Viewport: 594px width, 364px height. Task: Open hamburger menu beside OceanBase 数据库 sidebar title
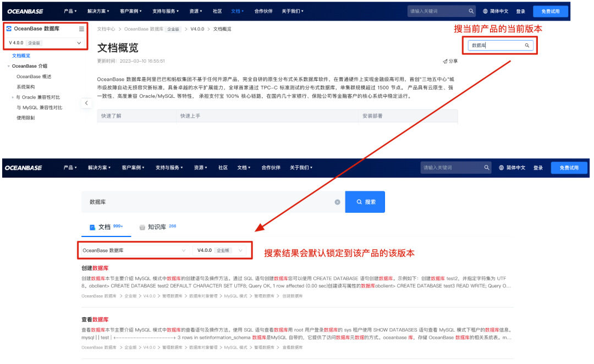pyautogui.click(x=81, y=29)
